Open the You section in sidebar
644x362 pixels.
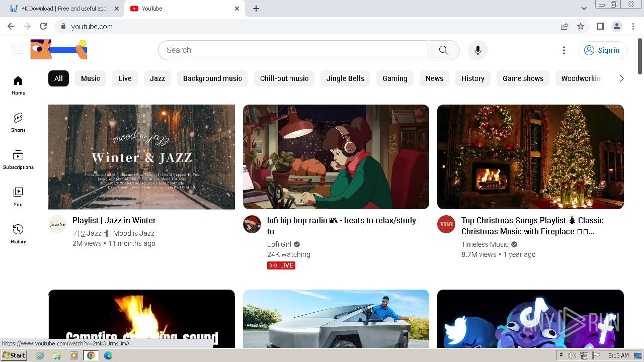tap(18, 197)
